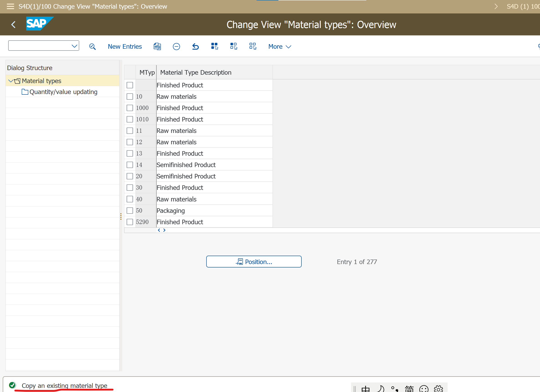
Task: Click the Delete (minus circle) icon
Action: (x=176, y=46)
